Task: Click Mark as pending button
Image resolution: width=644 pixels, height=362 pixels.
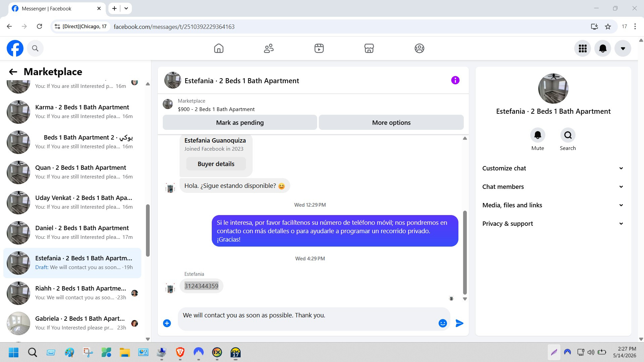Action: coord(240,122)
